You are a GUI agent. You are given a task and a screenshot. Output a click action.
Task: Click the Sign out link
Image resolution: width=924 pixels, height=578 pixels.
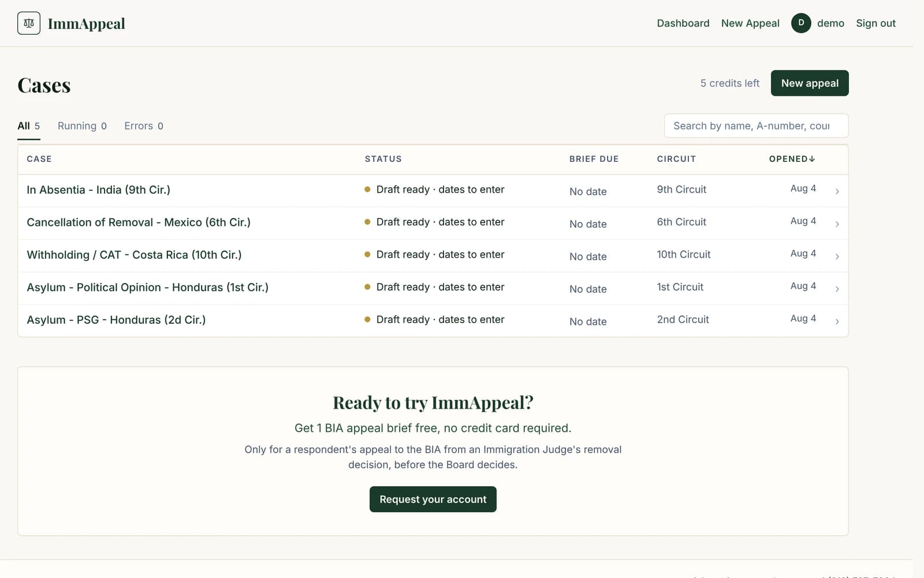coord(875,23)
